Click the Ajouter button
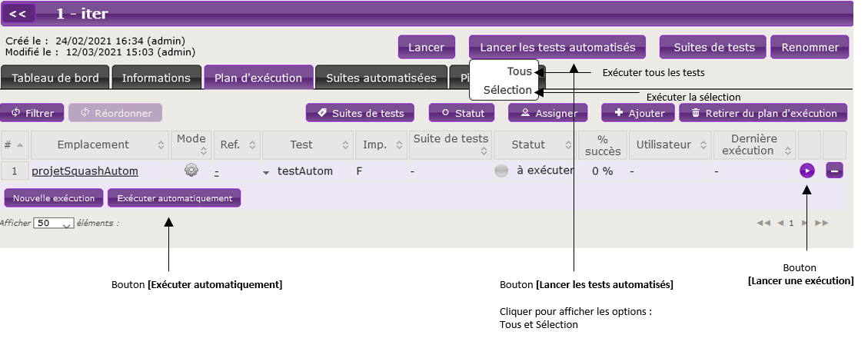868x338 pixels. 638,113
